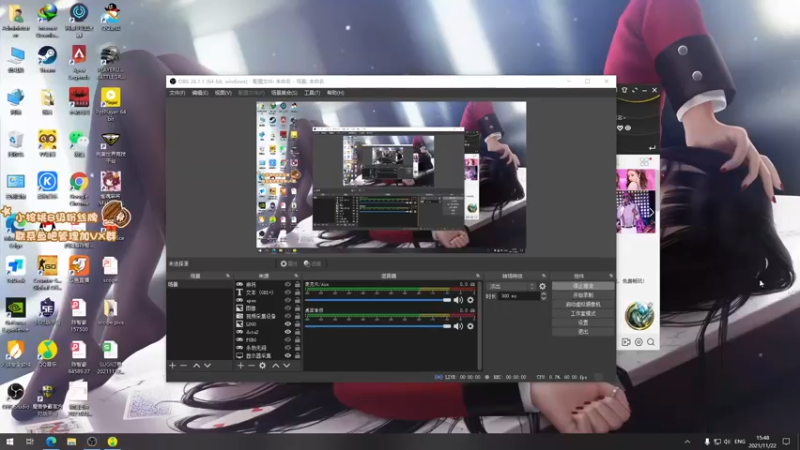Move selected source up in sources list

(276, 365)
